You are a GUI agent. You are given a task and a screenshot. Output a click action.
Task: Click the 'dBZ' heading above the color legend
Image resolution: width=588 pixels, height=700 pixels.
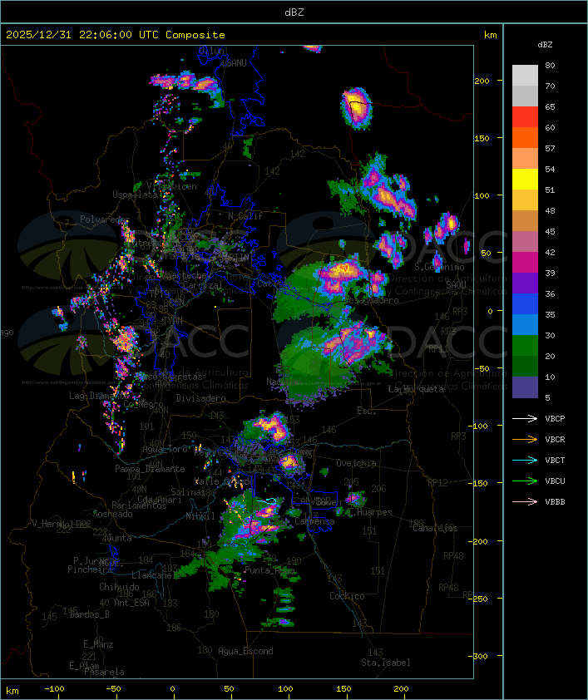pyautogui.click(x=545, y=45)
